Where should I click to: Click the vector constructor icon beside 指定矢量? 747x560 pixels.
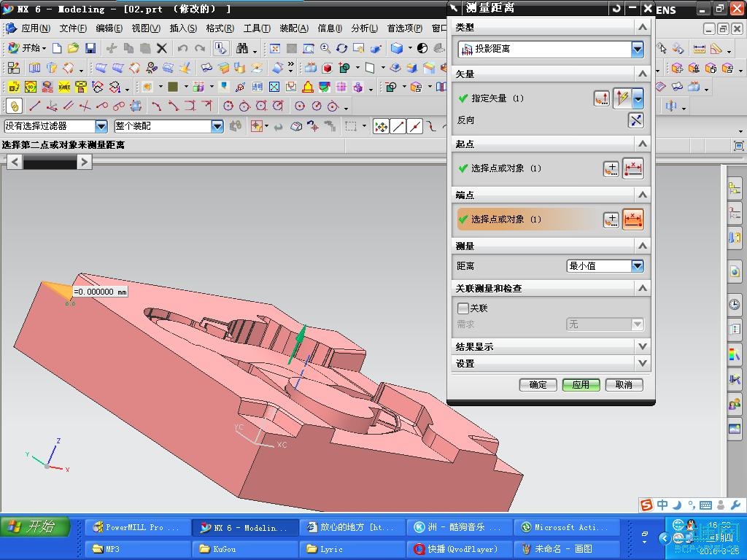pyautogui.click(x=602, y=98)
